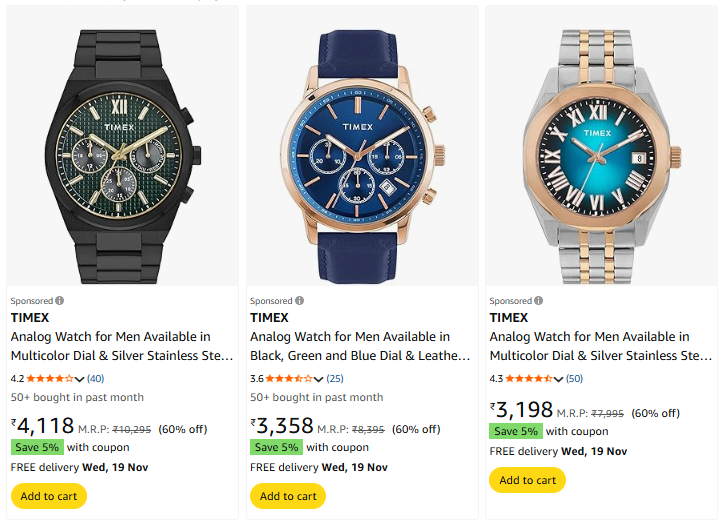
Task: Expand rating breakdown chevron for 4.3 rating
Action: 559,380
